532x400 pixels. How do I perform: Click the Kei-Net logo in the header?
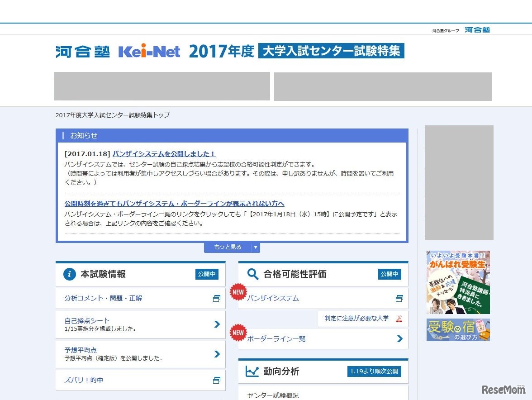[149, 51]
